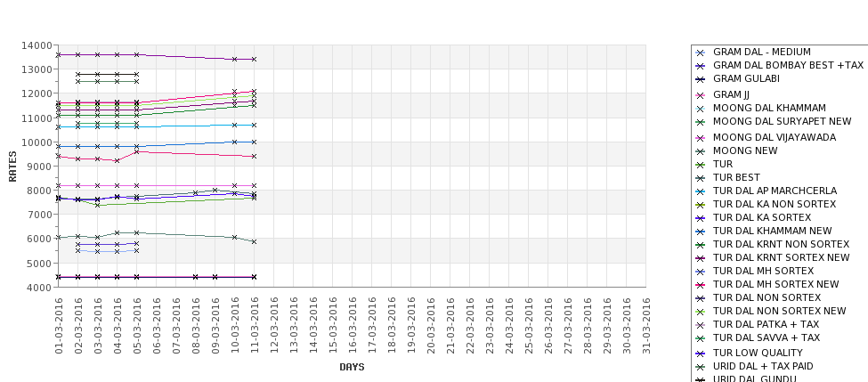Click the 13000 y-axis value

(37, 69)
